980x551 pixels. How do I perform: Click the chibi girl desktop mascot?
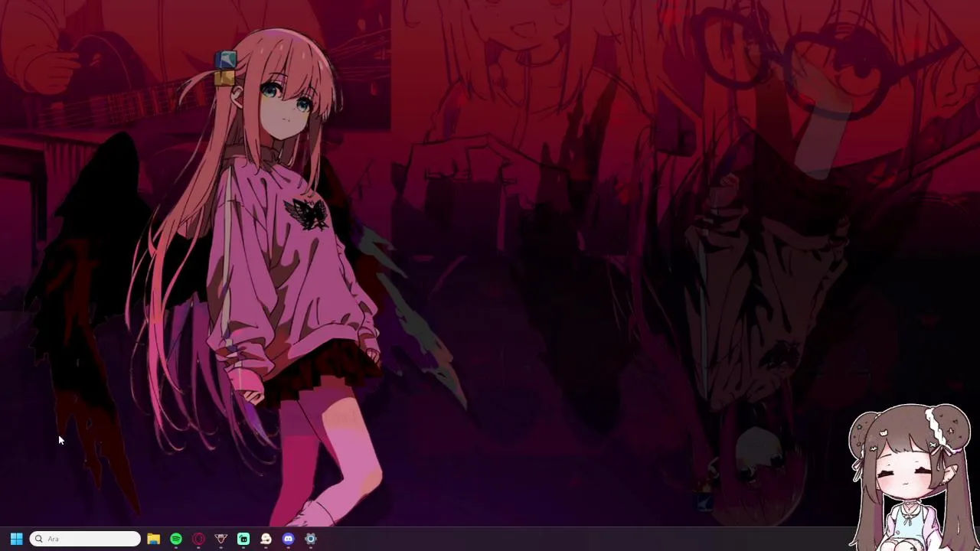[911, 478]
